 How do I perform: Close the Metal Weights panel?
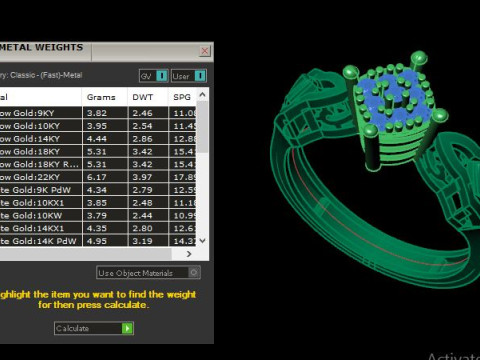[205, 51]
